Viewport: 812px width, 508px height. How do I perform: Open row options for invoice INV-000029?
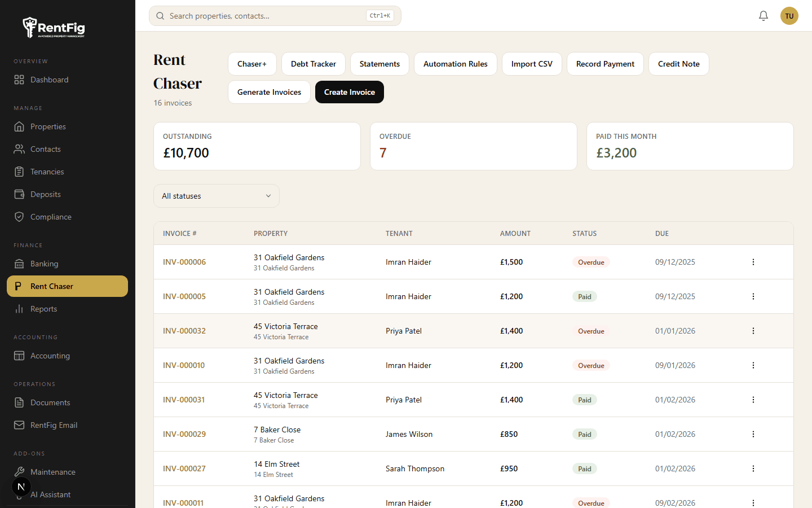coord(753,434)
